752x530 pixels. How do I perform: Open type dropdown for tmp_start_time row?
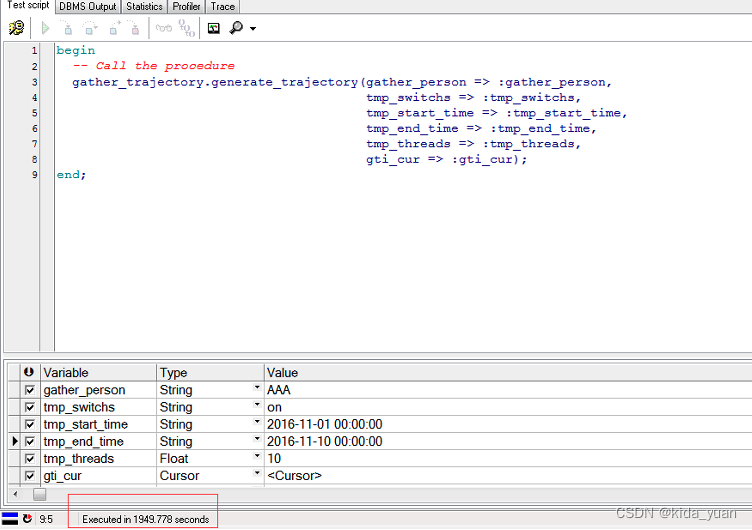coord(257,422)
